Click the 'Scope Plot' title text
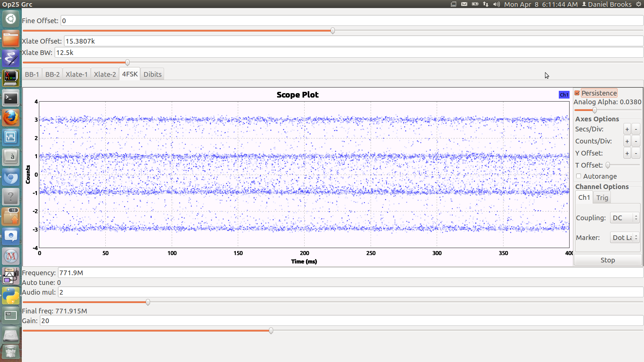This screenshot has width=644, height=362. click(x=298, y=95)
